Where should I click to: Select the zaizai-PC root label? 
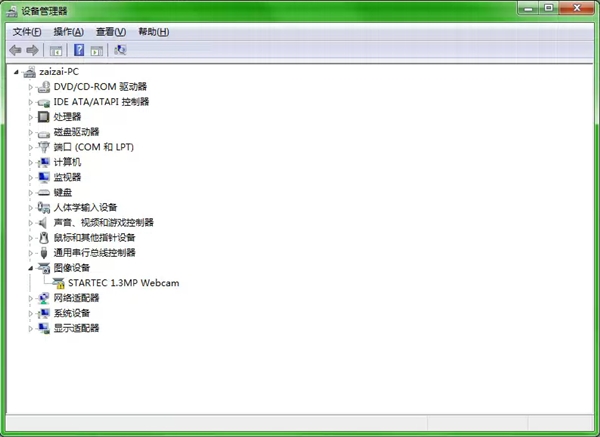pos(59,72)
